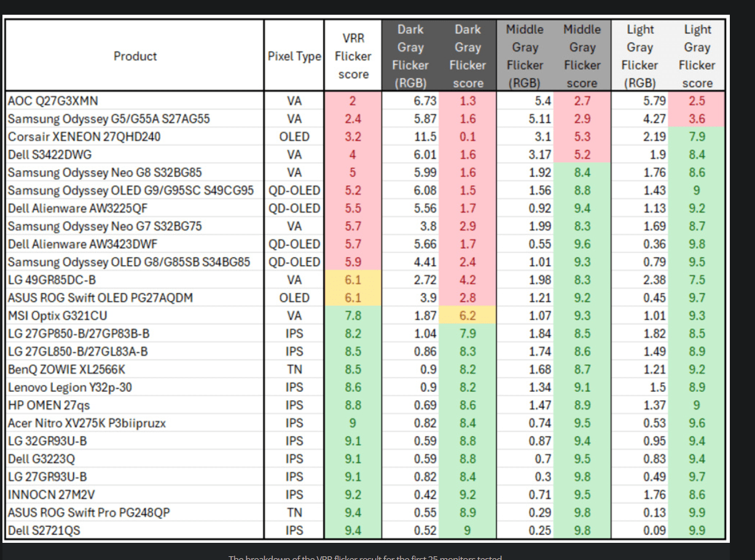The image size is (755, 560).
Task: Click the 'Pixel Type' column header
Action: (294, 56)
